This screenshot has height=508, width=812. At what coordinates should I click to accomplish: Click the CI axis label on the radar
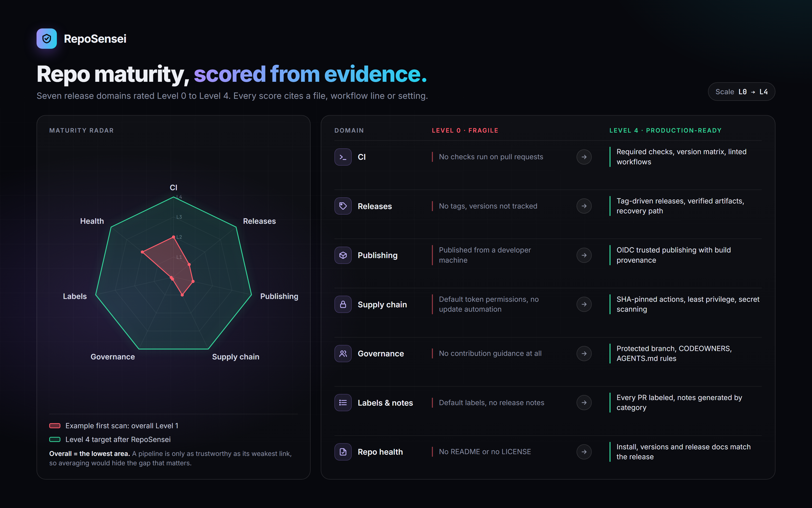174,187
